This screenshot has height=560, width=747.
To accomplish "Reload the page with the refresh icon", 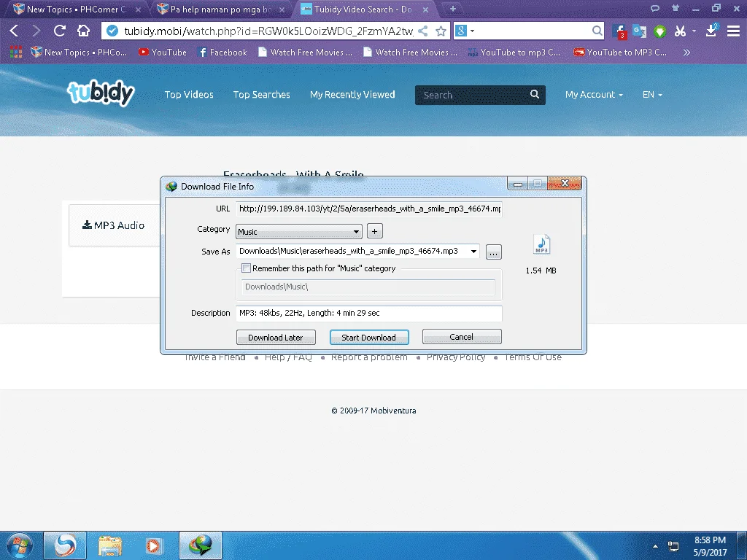I will pyautogui.click(x=60, y=31).
